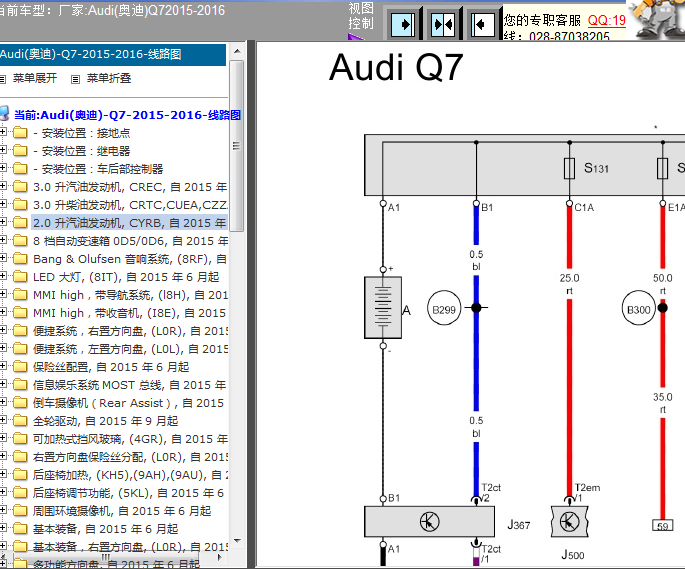685x569 pixels.
Task: Open folder icon of 周围环境摄像机
Action: click(20, 510)
